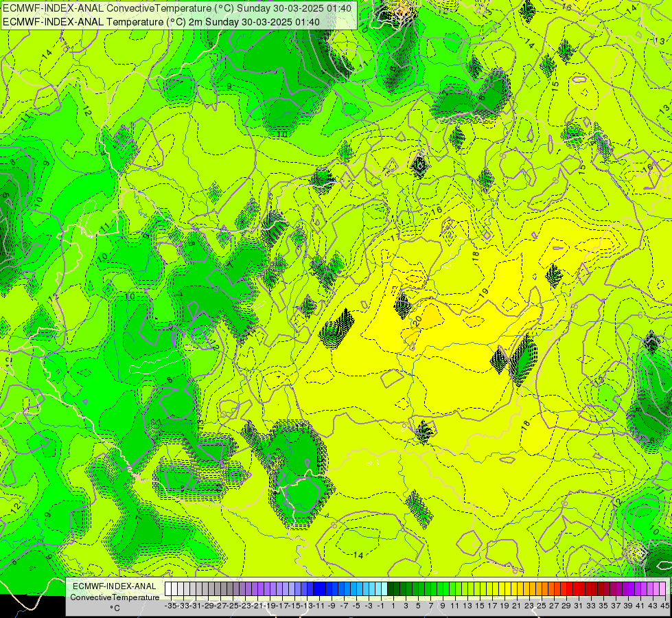
Task: Pick the dark green swatch above legend value 1
Action: pos(391,589)
